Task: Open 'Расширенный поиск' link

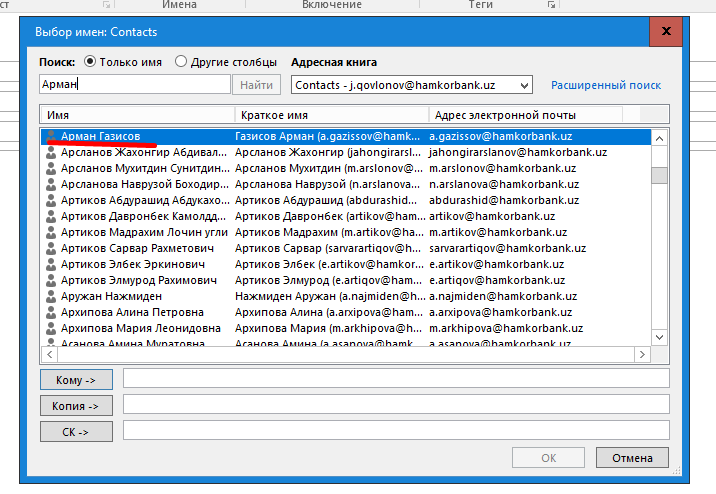Action: point(605,85)
